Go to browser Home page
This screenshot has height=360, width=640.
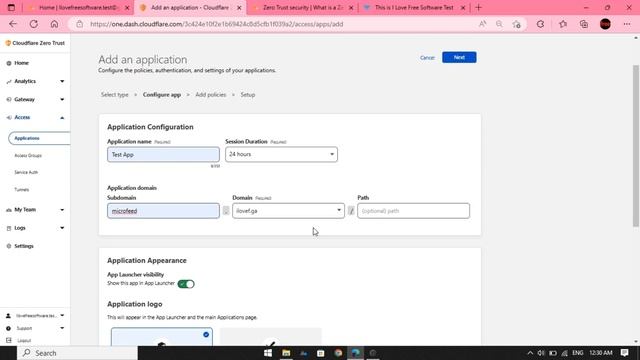pos(54,24)
